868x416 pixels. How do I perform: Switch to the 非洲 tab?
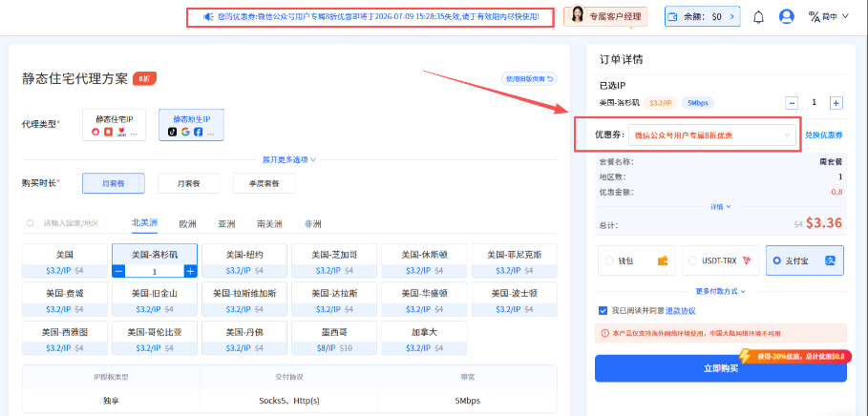(x=313, y=224)
